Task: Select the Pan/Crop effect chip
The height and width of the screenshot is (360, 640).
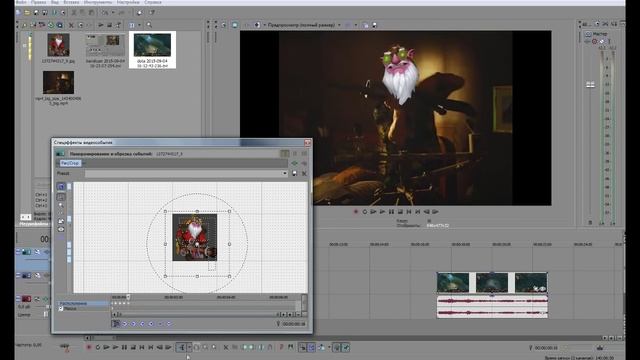Action: tap(70, 163)
